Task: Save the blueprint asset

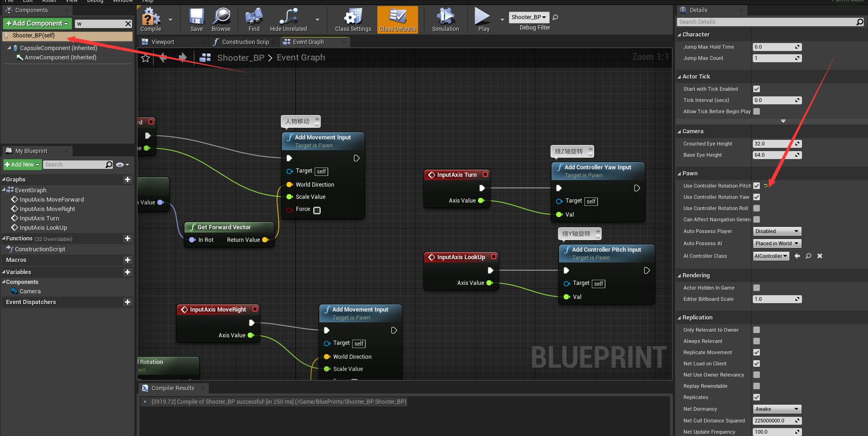Action: point(196,19)
